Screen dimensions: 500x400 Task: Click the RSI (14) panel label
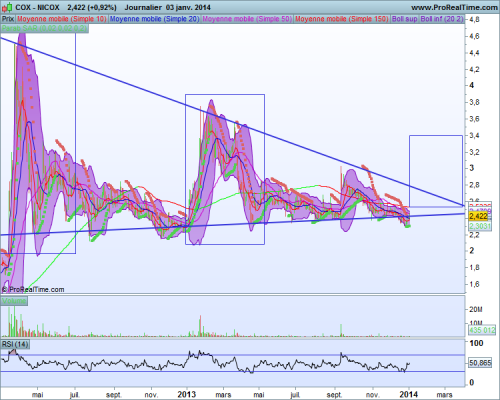pyautogui.click(x=15, y=344)
